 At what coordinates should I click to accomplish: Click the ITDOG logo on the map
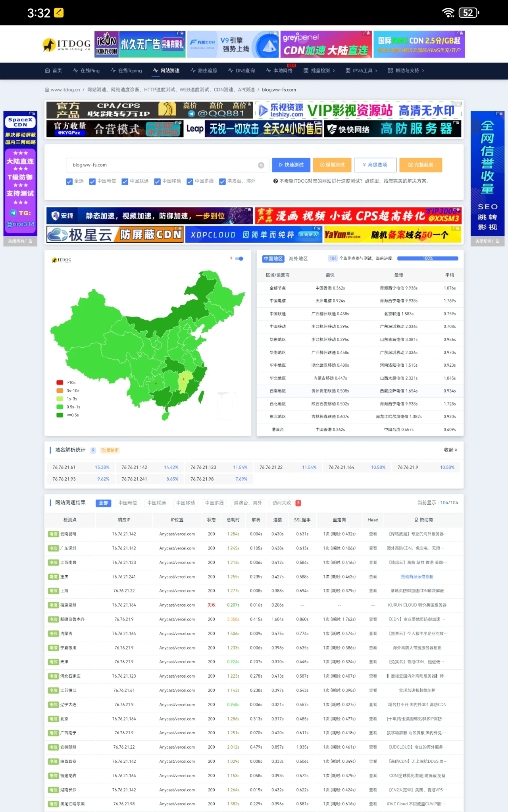62,260
